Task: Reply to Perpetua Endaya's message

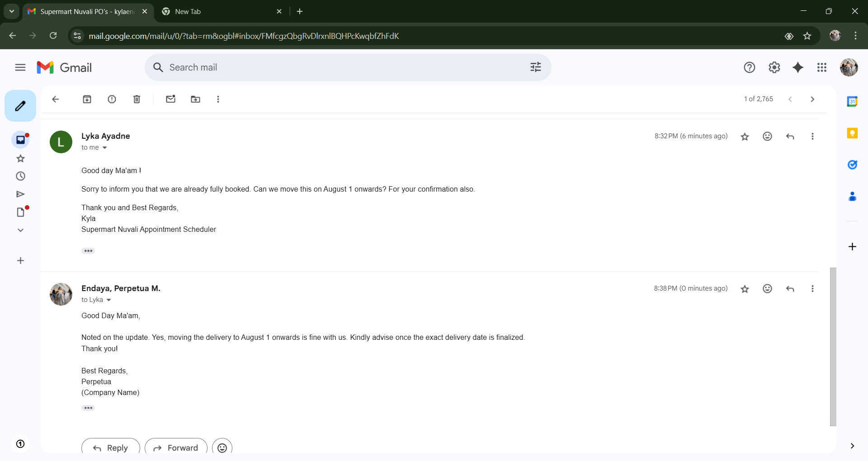Action: [x=790, y=289]
